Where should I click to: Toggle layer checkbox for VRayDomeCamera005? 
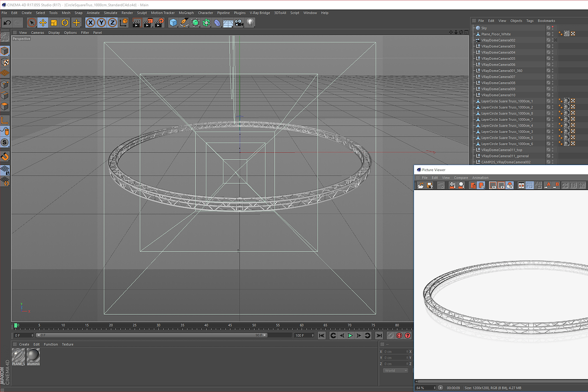[x=548, y=58]
